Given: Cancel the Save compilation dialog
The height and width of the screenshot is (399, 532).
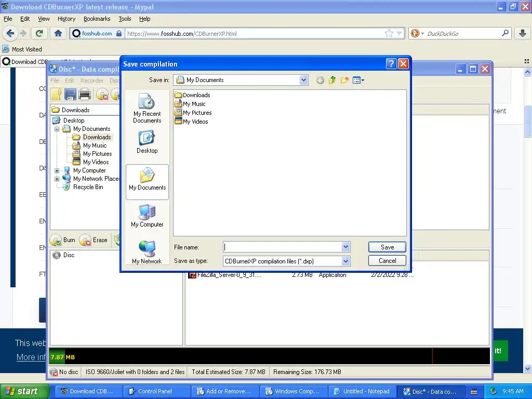Looking at the screenshot, I should click(x=387, y=261).
